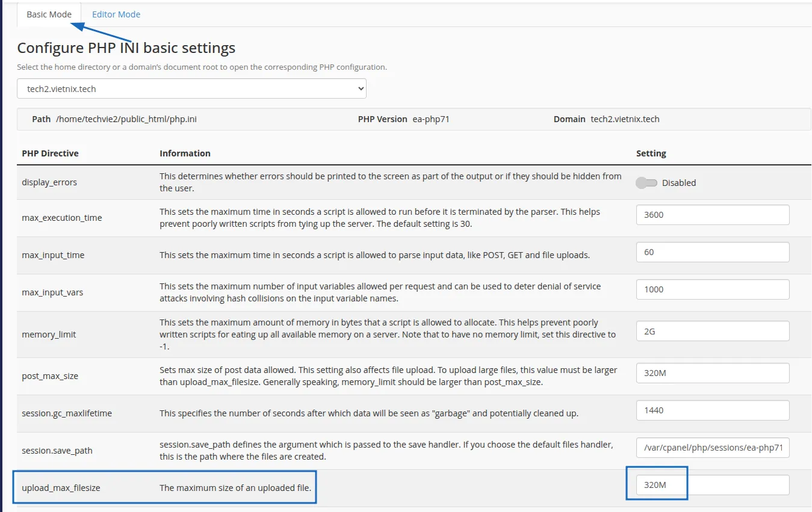Click the post_max_size setting input
This screenshot has height=512, width=812.
pos(712,373)
